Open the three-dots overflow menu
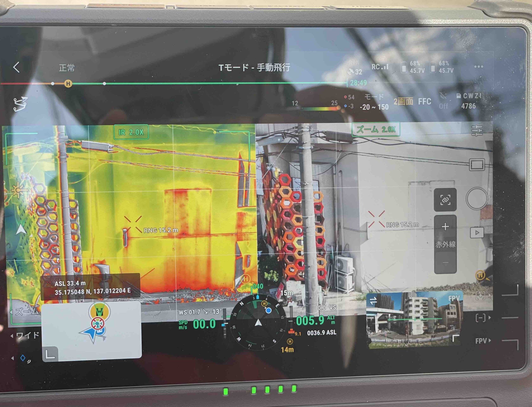Viewport: 532px width, 407px height. 478,67
